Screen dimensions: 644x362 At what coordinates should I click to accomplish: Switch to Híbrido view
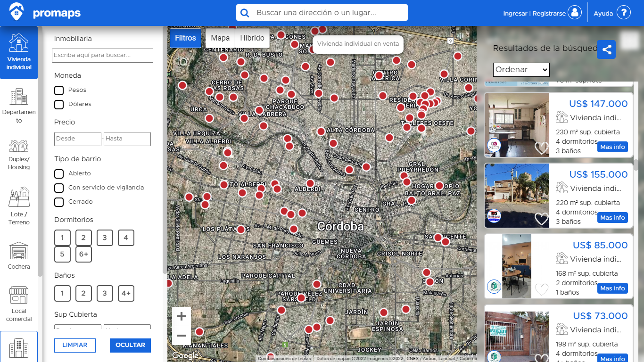[x=252, y=38]
